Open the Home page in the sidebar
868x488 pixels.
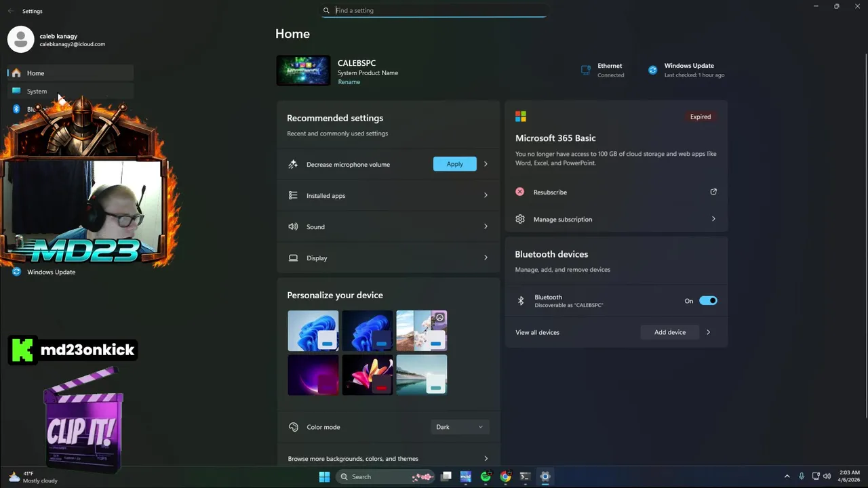[x=70, y=73]
